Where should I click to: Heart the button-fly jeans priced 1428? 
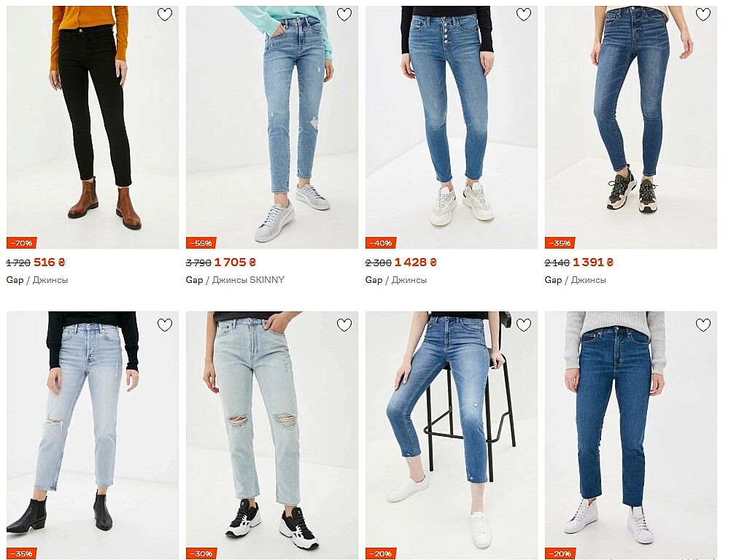[x=524, y=15]
